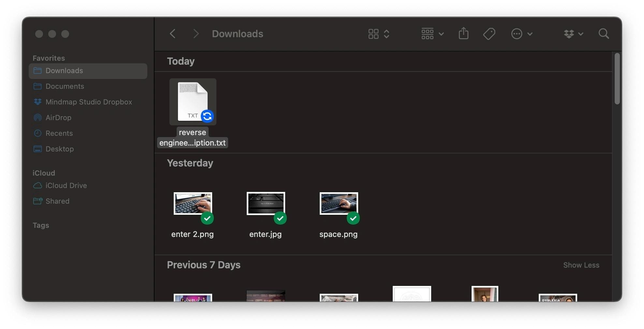Expand the ellipsis action menu
The image size is (644, 329).
click(522, 34)
